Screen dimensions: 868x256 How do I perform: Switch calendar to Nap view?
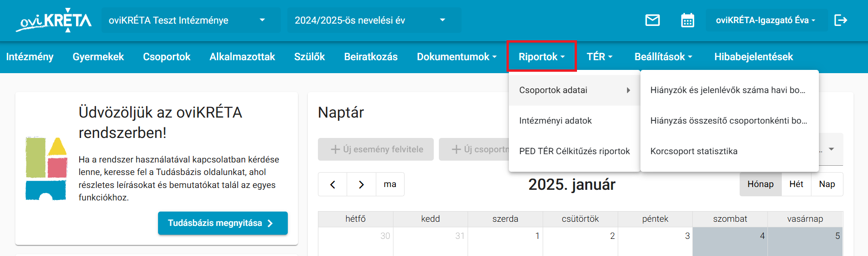pyautogui.click(x=827, y=184)
